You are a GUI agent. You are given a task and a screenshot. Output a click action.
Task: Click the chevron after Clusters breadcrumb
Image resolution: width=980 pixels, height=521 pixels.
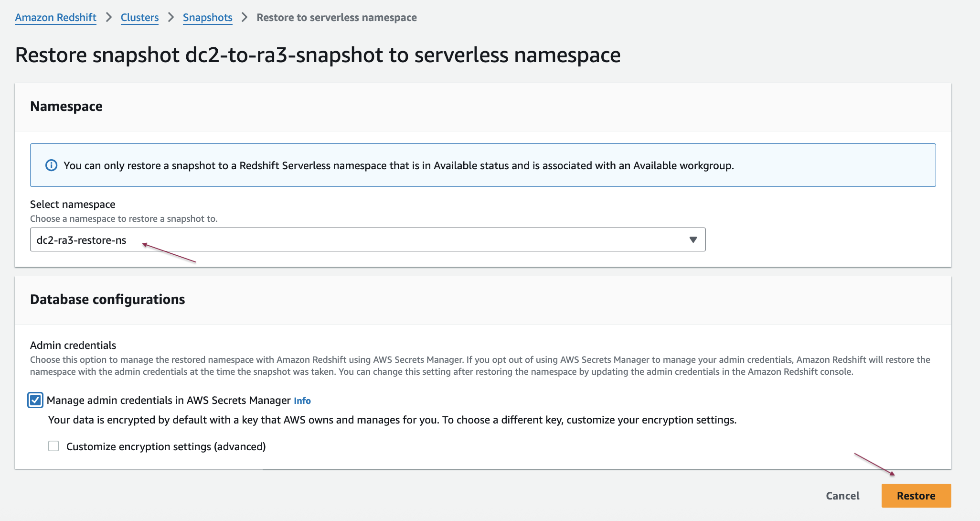tap(171, 18)
